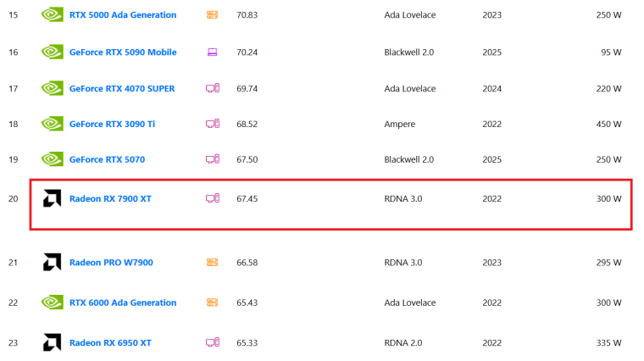This screenshot has width=644, height=361.
Task: Select the score value 69.74
Action: pos(247,89)
